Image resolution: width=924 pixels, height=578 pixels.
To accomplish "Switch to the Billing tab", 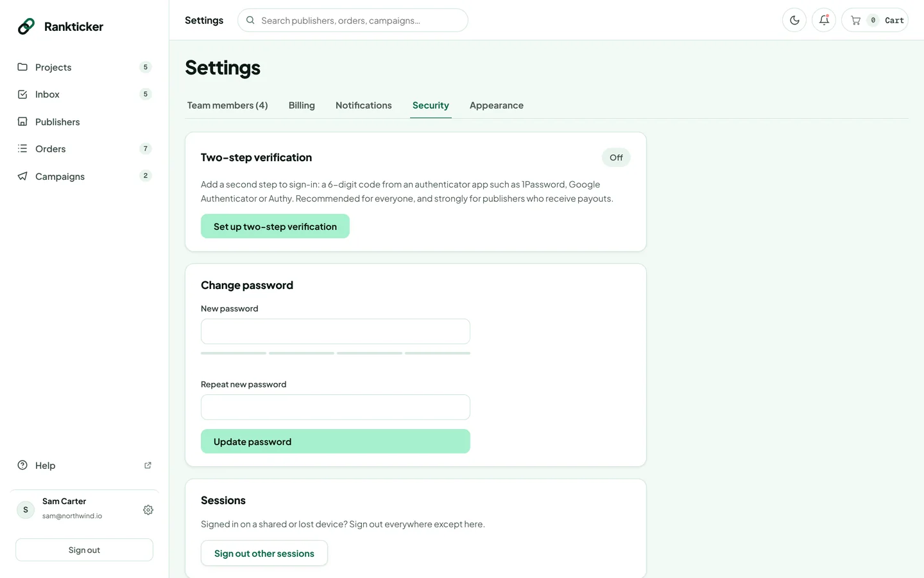I will pos(302,105).
